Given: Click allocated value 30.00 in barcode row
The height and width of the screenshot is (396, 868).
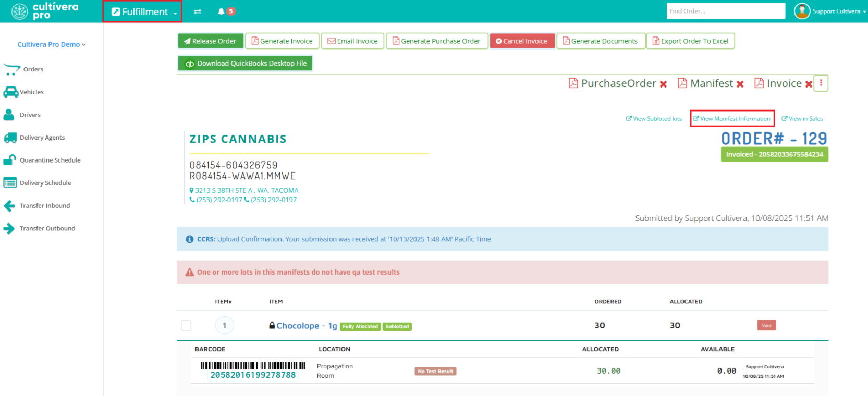Looking at the screenshot, I should click(608, 371).
